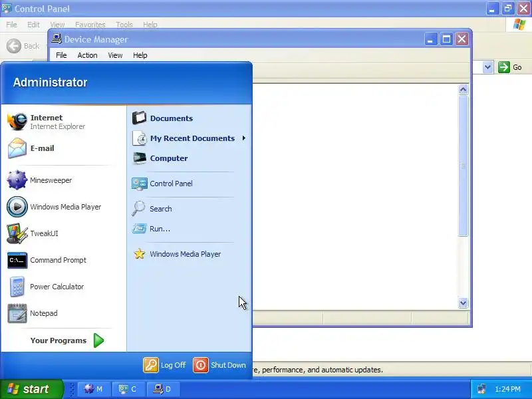Restore down the Control Panel window
Screen dimensions: 532x399
[508, 9]
